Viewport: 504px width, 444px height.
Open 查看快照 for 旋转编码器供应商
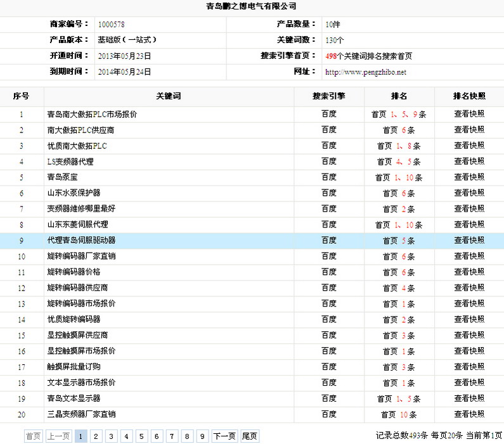[x=469, y=288]
